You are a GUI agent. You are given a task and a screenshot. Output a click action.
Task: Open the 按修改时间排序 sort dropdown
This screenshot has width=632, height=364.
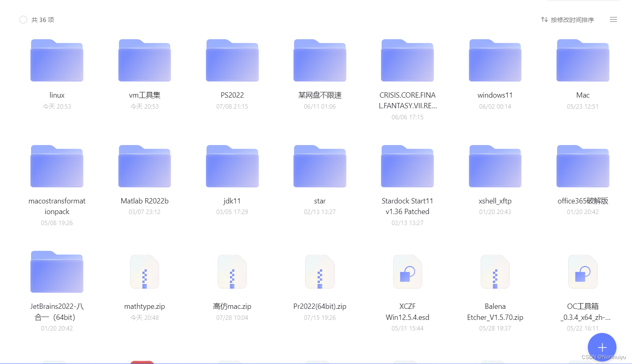pyautogui.click(x=567, y=20)
